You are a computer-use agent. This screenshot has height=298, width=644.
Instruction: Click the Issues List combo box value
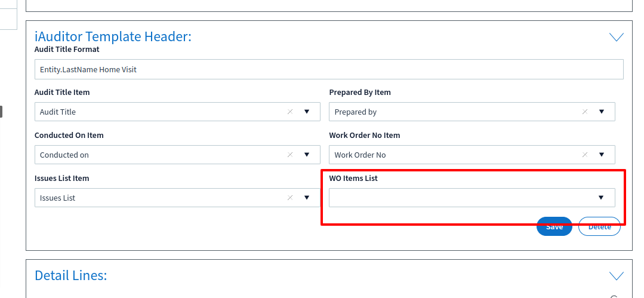[57, 198]
